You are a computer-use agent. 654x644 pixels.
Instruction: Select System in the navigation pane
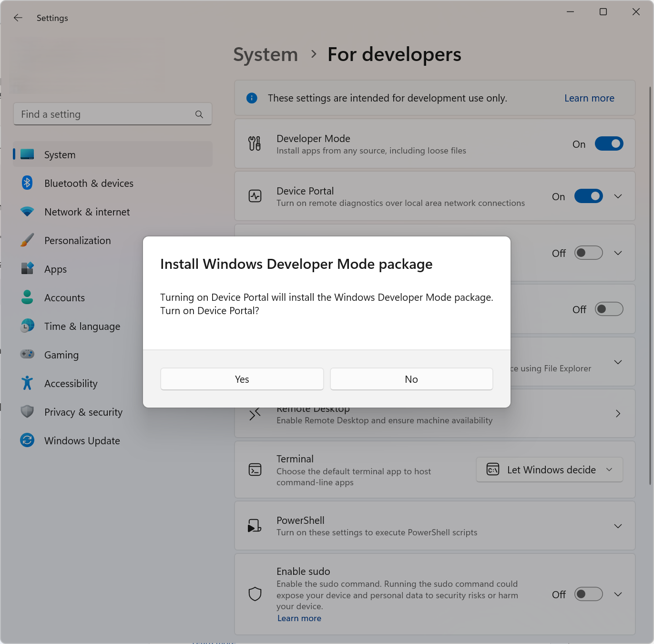pyautogui.click(x=60, y=154)
